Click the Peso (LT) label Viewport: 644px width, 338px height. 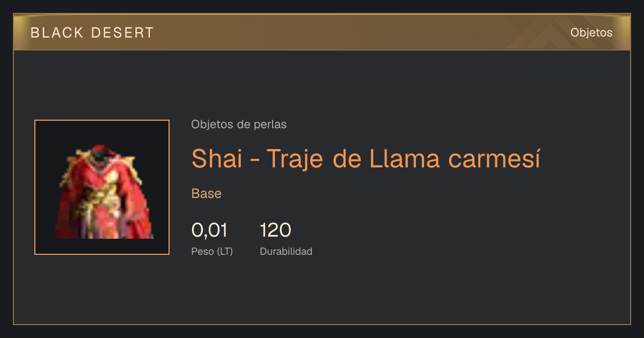click(212, 251)
